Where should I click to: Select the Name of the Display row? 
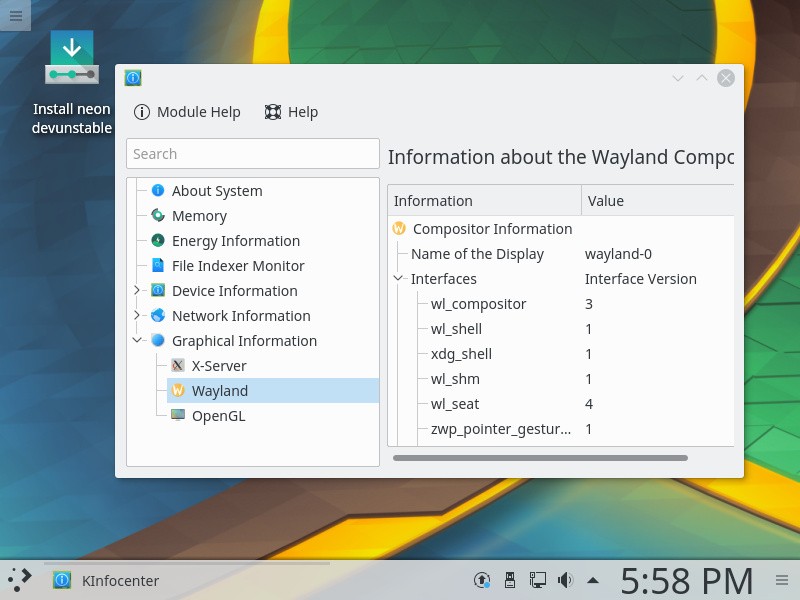tap(477, 254)
